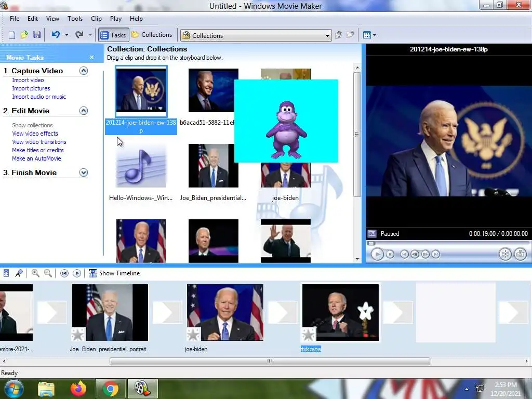Open the Tools menu

(x=75, y=19)
